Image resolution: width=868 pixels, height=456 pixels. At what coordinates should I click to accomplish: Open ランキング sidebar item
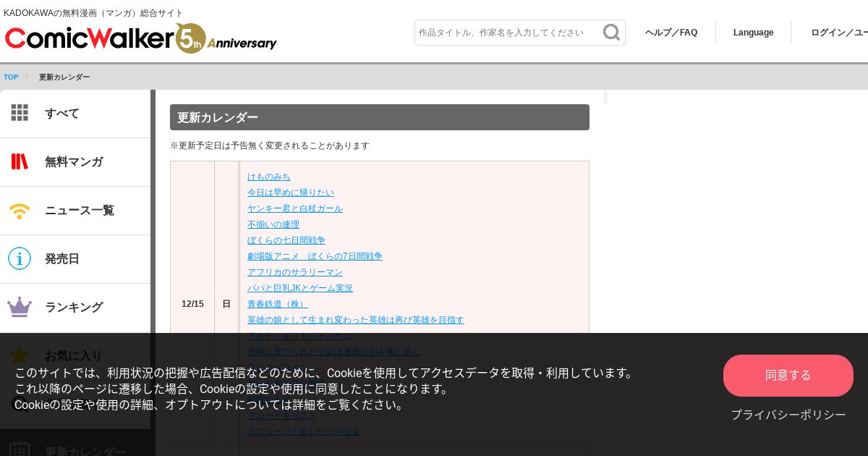(75, 308)
